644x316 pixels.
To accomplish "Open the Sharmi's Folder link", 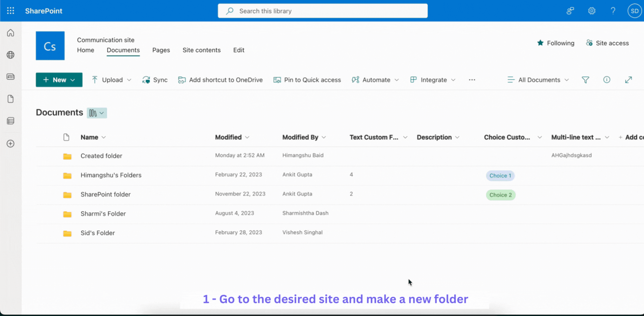I will [x=103, y=214].
